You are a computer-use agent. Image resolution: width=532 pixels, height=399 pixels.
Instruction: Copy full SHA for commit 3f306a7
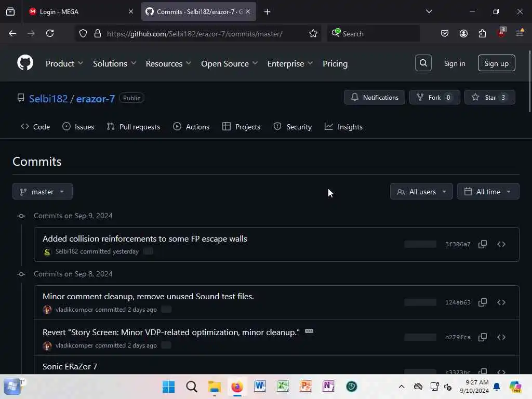click(x=483, y=244)
